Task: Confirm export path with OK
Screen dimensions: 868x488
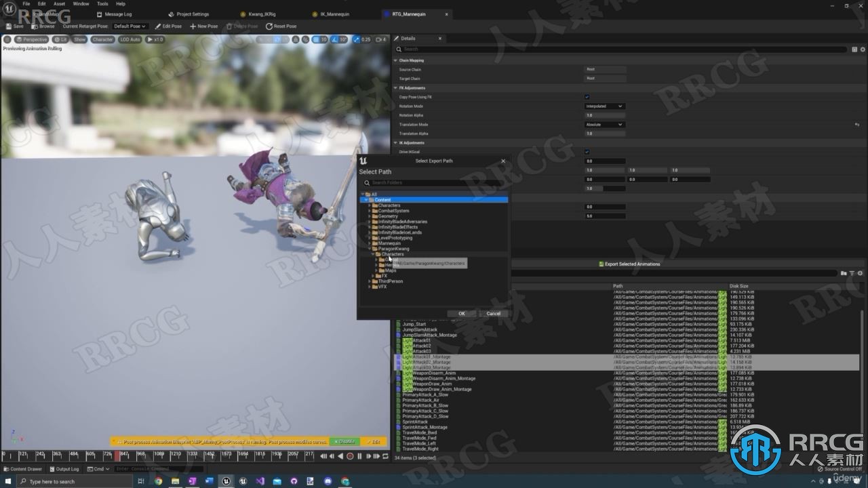Action: 462,314
